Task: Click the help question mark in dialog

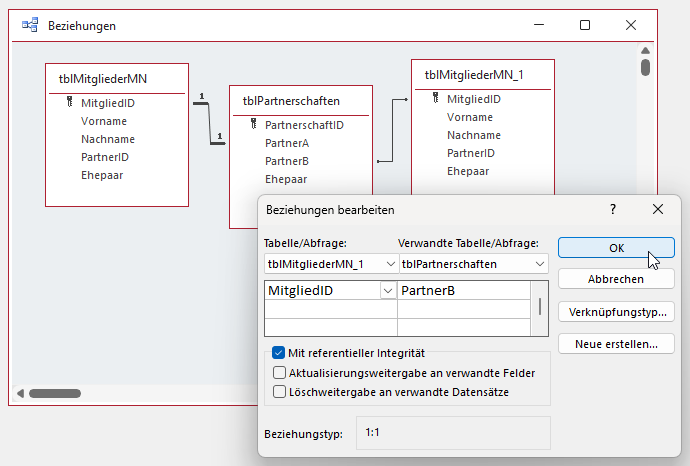Action: [613, 209]
